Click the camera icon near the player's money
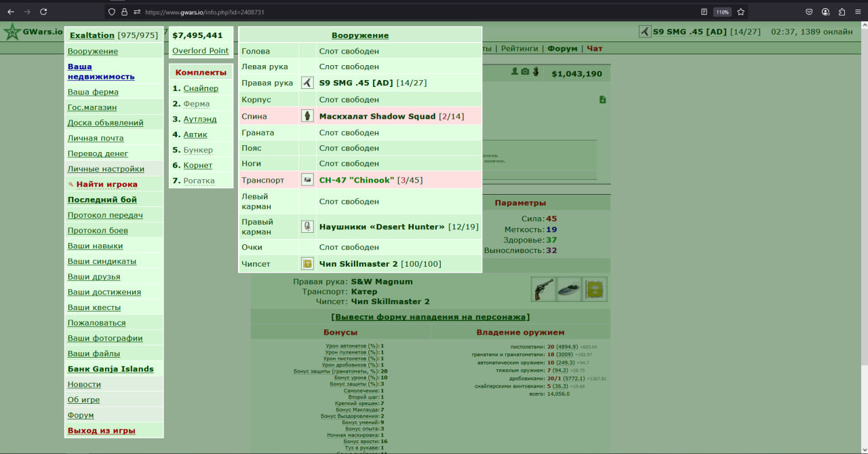The width and height of the screenshot is (868, 454). [x=525, y=72]
